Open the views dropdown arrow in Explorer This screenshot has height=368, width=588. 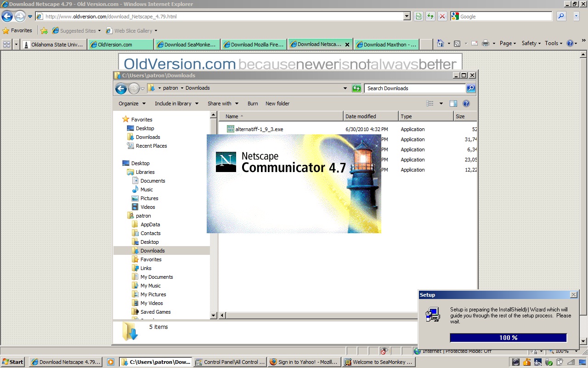point(441,103)
